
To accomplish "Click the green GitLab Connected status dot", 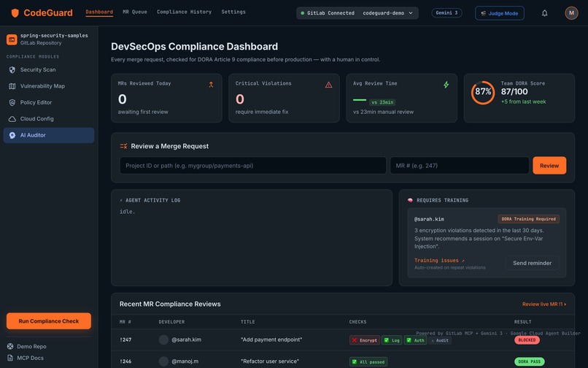I will point(303,13).
